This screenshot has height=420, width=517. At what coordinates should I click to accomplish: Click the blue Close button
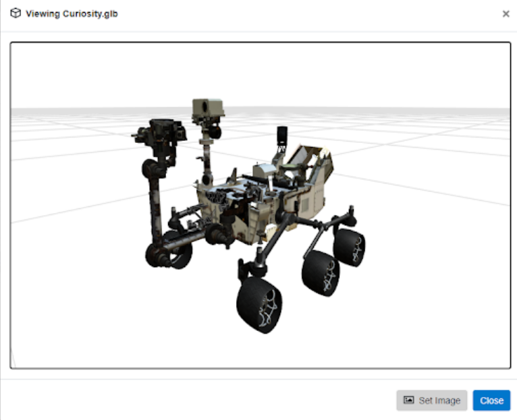491,400
